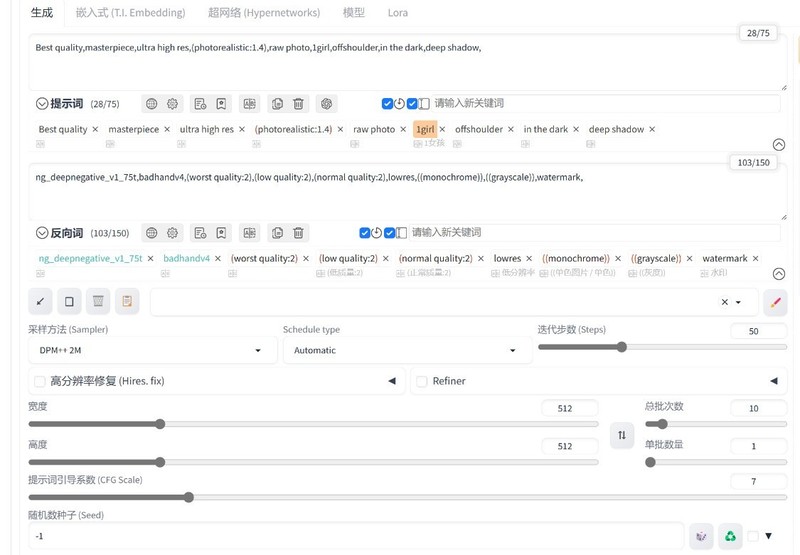The image size is (800, 555).
Task: Toggle first blue checkbox in 提示词 row
Action: pyautogui.click(x=387, y=104)
